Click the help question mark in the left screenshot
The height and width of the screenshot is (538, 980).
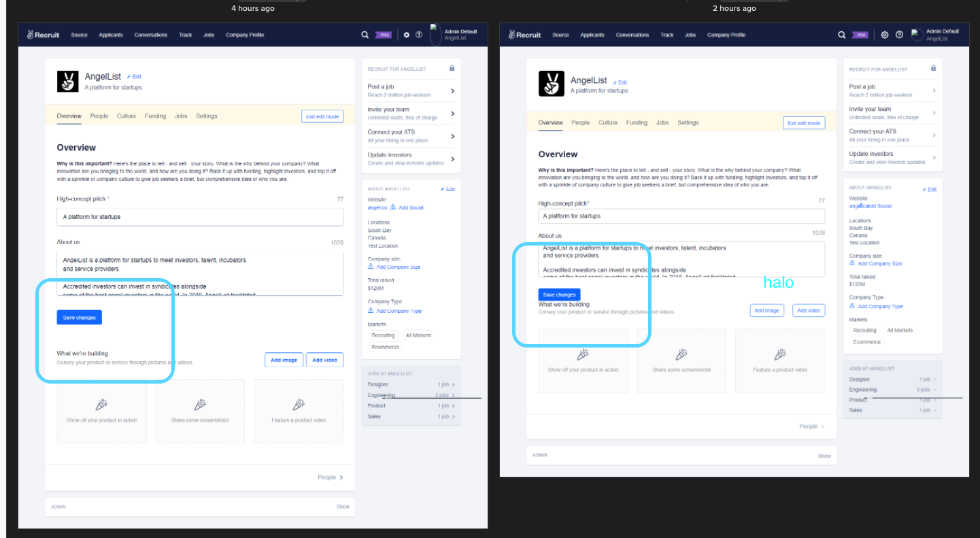click(x=419, y=35)
